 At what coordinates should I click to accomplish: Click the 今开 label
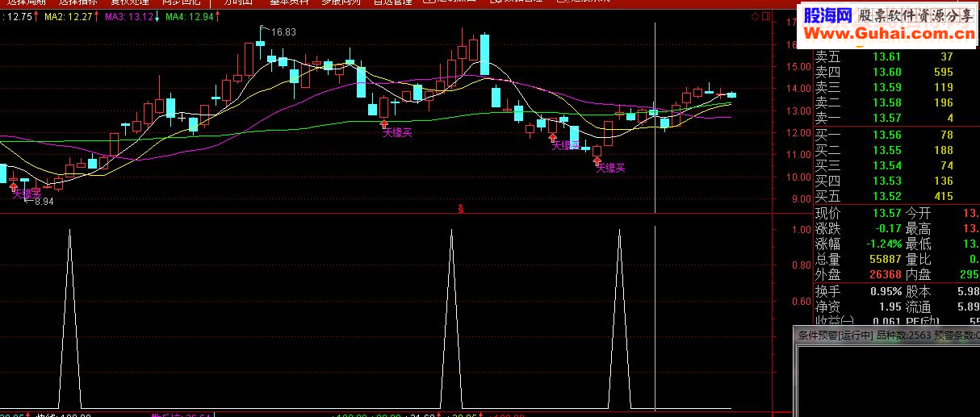[x=918, y=213]
